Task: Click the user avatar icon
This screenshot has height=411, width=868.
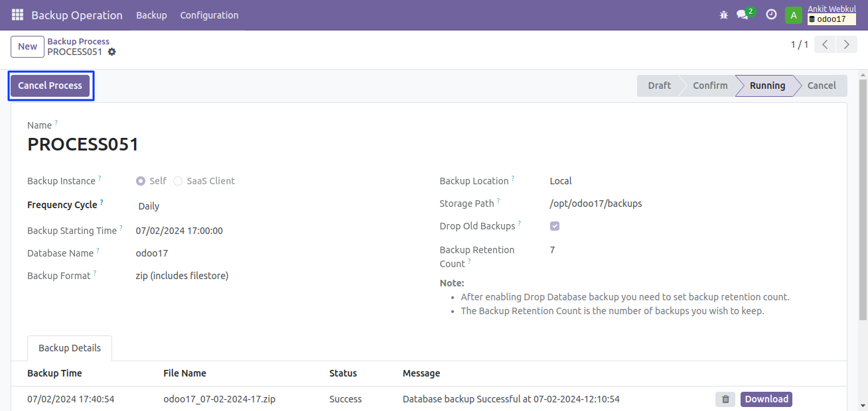Action: tap(794, 15)
